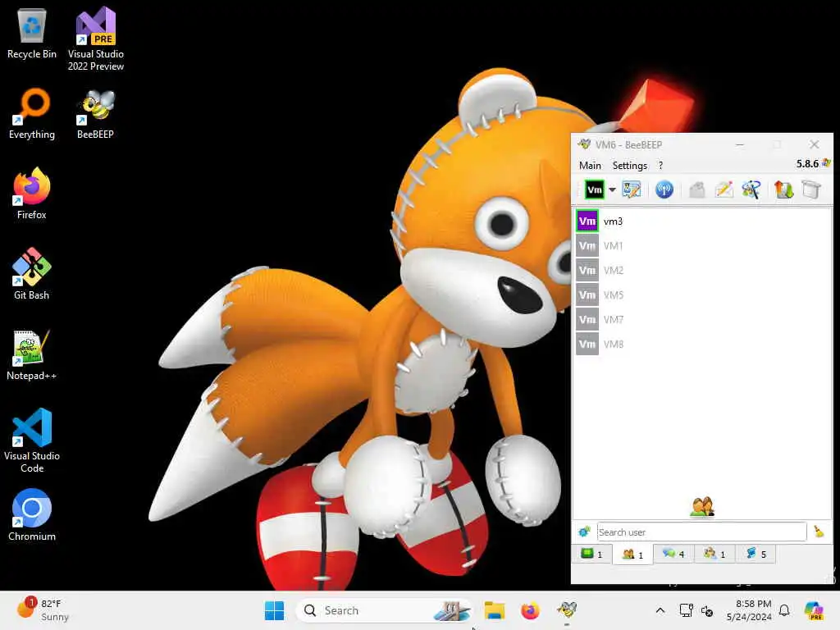Click the broom clear-search icon
Screen dimensions: 840x630
819,532
